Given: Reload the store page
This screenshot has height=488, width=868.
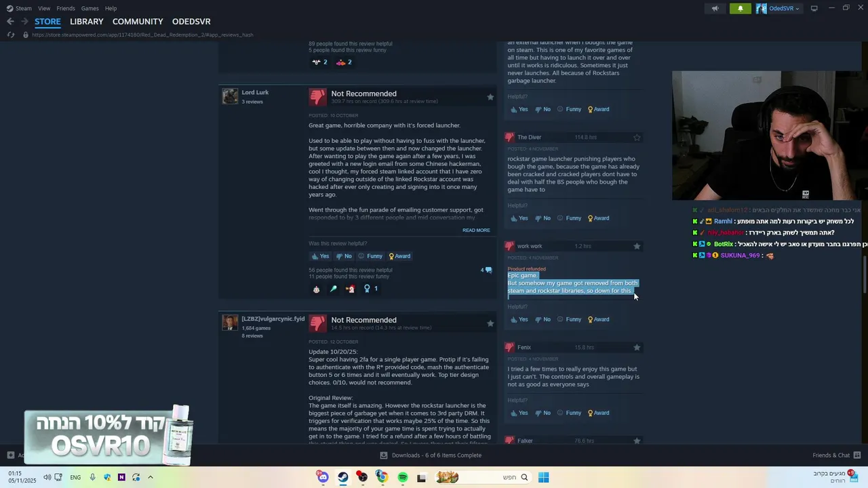Looking at the screenshot, I should (10, 35).
